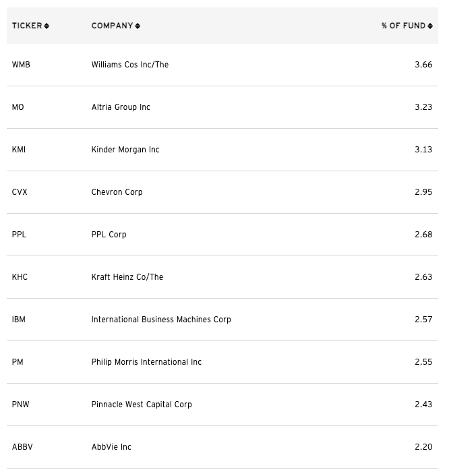Select Chevron Corp in the holdings list
Screen dimensions: 449x476
coord(117,192)
